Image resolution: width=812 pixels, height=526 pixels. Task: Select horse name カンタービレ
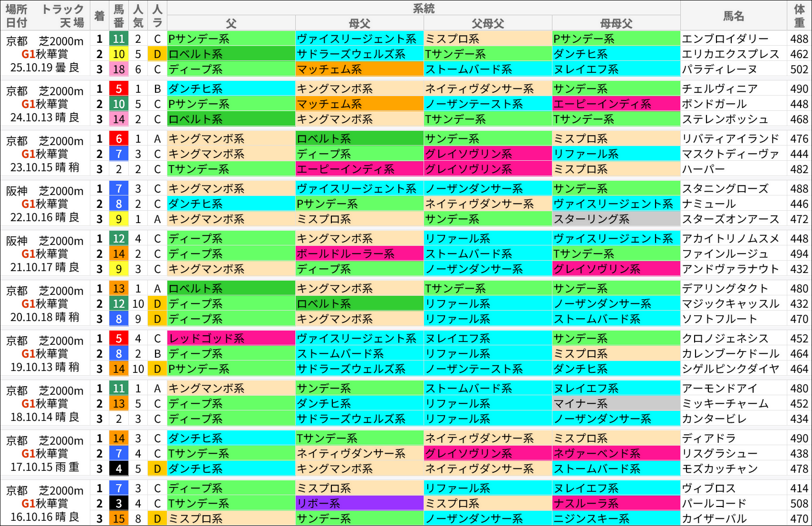714,419
